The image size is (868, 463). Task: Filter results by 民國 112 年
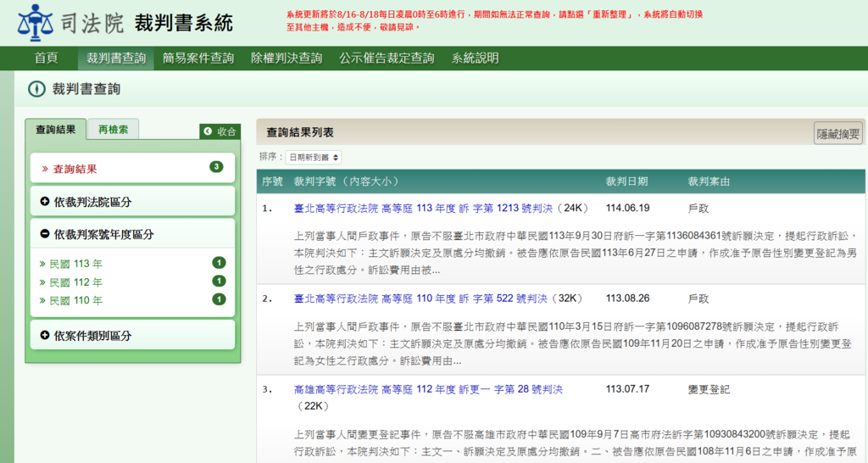(75, 282)
